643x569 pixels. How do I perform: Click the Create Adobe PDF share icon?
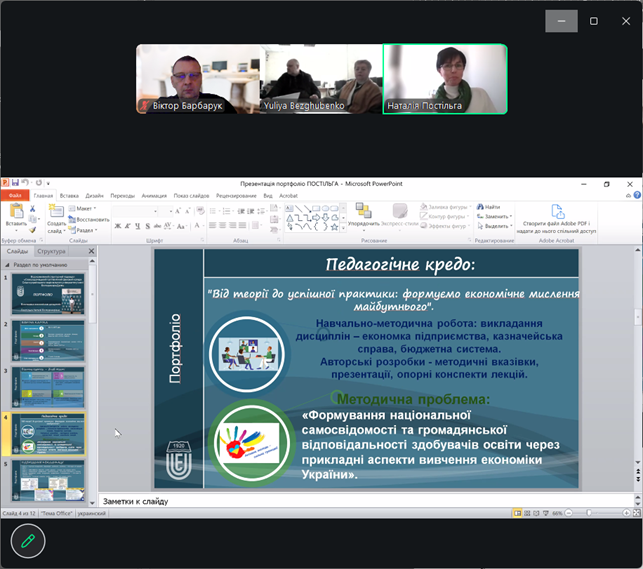click(x=557, y=212)
